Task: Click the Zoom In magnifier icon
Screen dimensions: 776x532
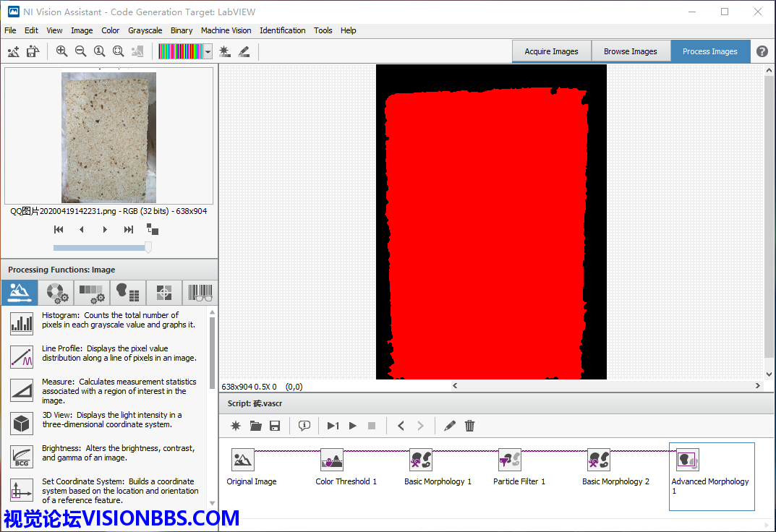Action: 61,51
